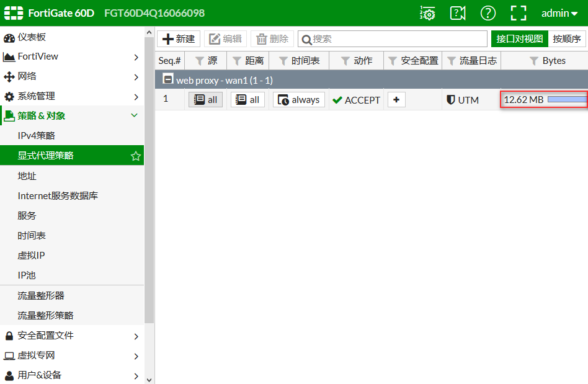588x384 pixels.
Task: Click source address 'all' in row 1
Action: [x=205, y=100]
